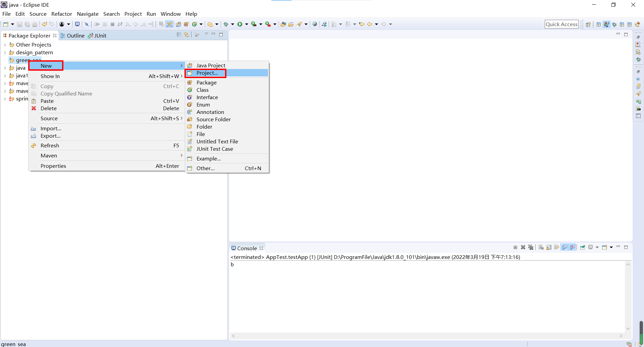Click the New Java Class toolbar icon
644x347 pixels.
point(194,24)
